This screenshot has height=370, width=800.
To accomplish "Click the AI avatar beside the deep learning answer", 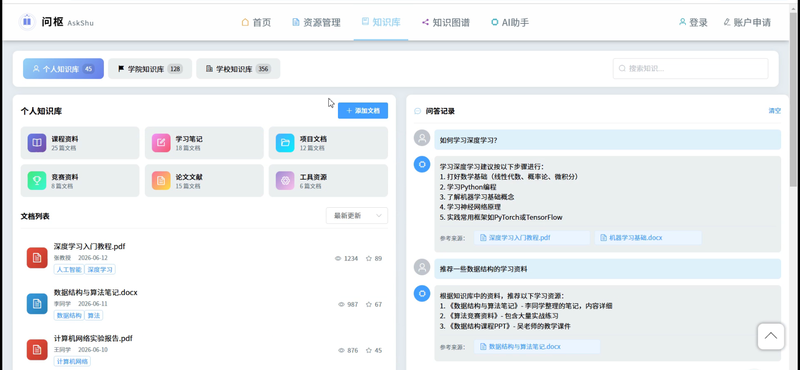I will 422,164.
